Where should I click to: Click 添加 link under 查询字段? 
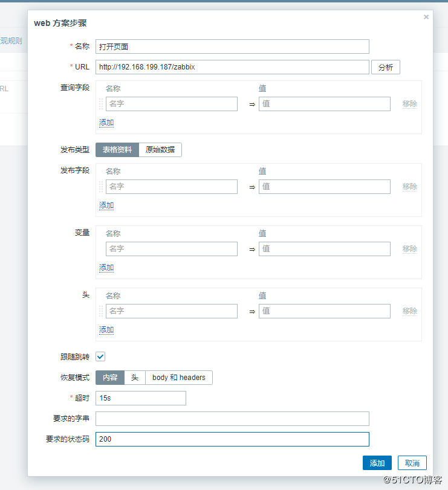click(x=106, y=123)
